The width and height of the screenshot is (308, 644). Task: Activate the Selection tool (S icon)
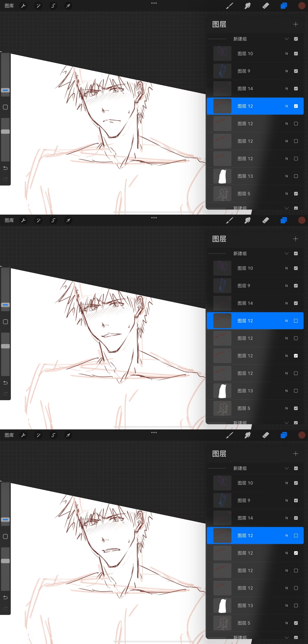point(53,6)
